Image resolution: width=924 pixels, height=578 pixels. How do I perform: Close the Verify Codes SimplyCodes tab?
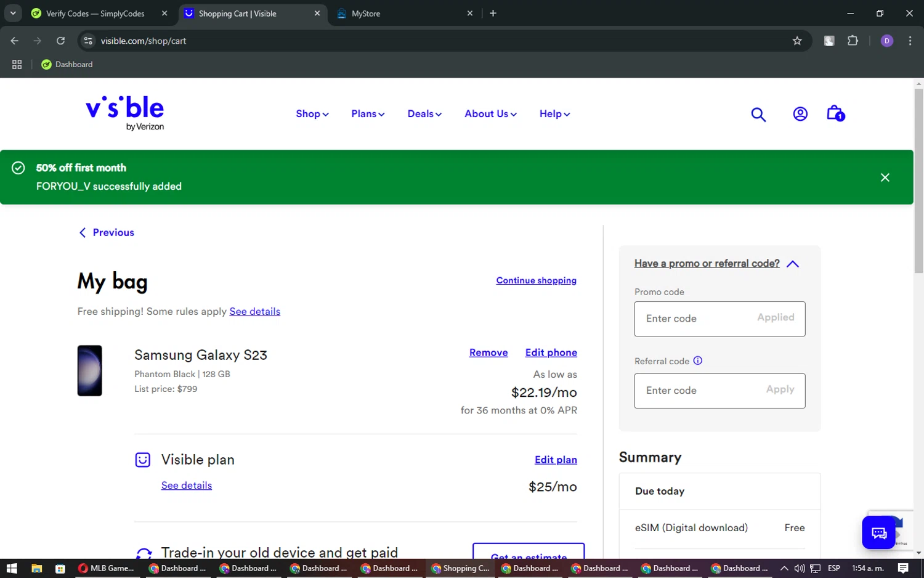164,14
